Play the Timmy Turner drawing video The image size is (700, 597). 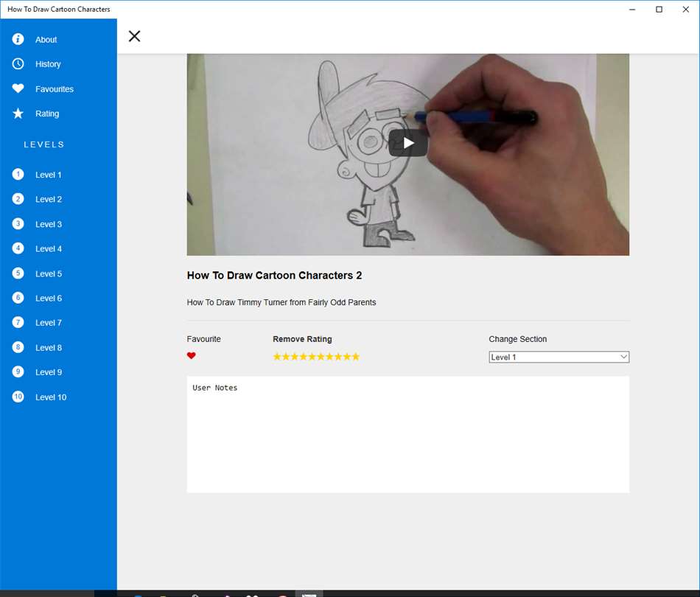coord(408,143)
